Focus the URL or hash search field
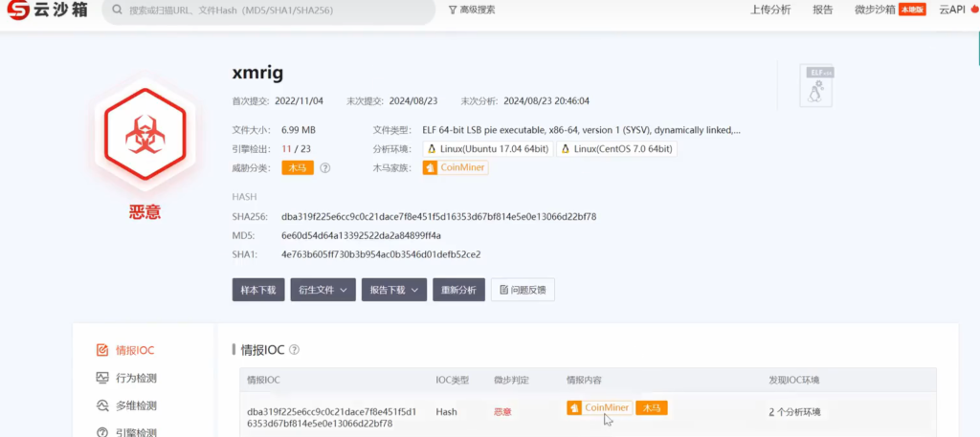 tap(269, 11)
